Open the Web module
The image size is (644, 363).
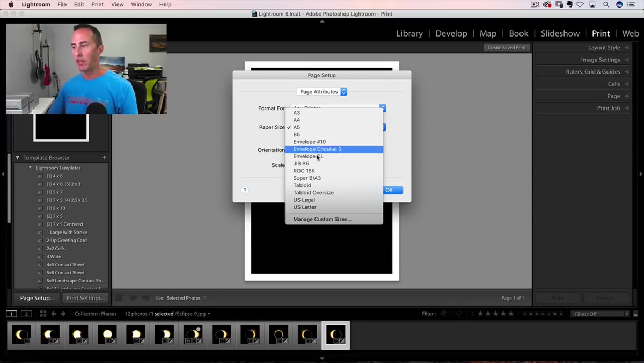tap(631, 33)
